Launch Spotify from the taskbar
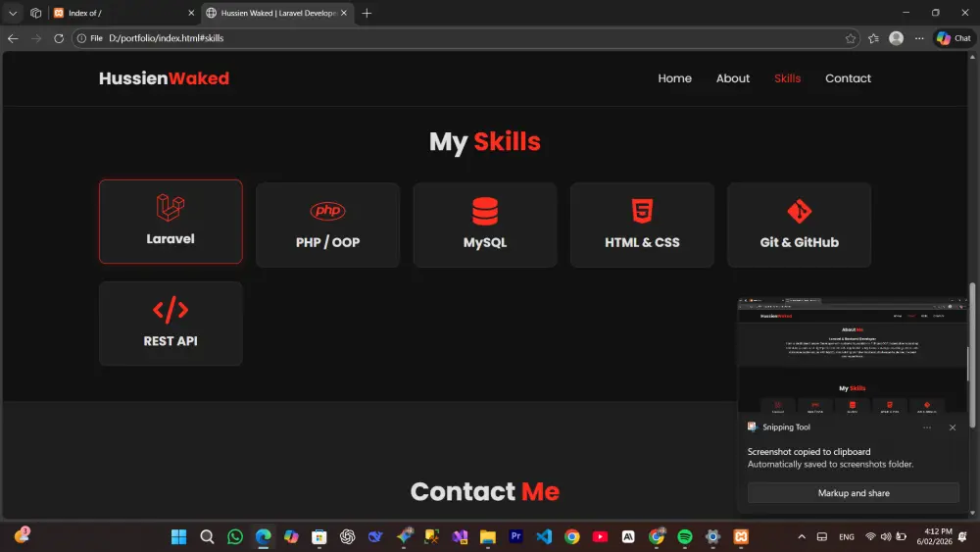 (684, 536)
